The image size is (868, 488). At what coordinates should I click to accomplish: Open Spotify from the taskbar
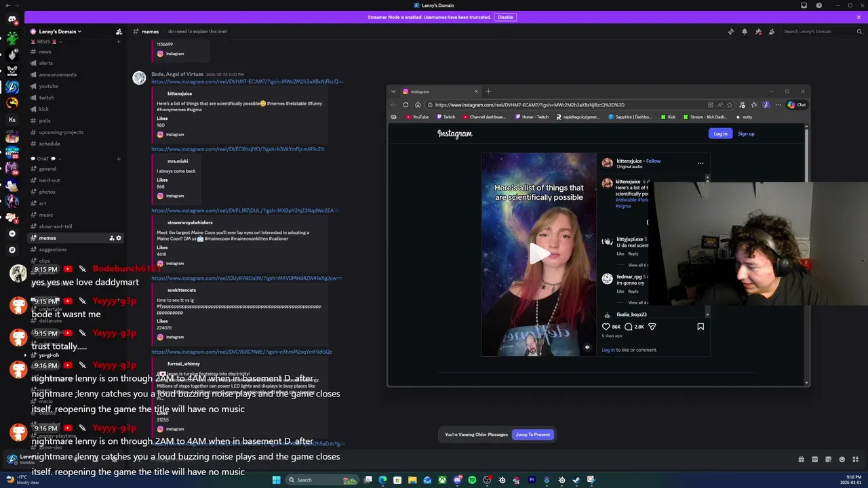tap(472, 480)
